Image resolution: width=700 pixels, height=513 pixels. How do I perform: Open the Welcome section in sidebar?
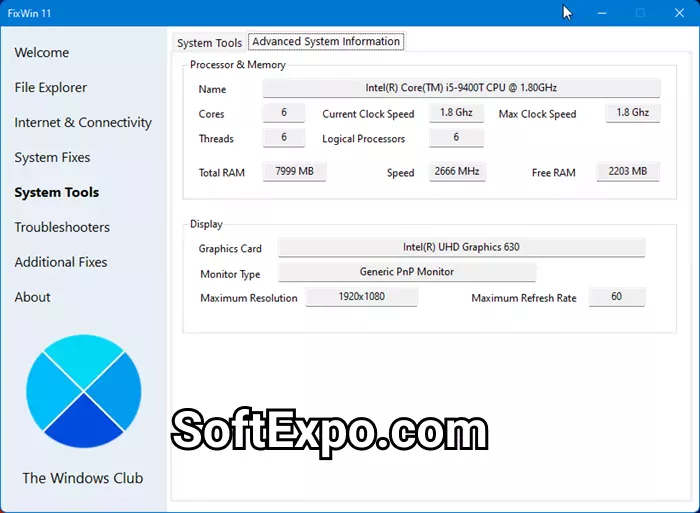pyautogui.click(x=42, y=53)
